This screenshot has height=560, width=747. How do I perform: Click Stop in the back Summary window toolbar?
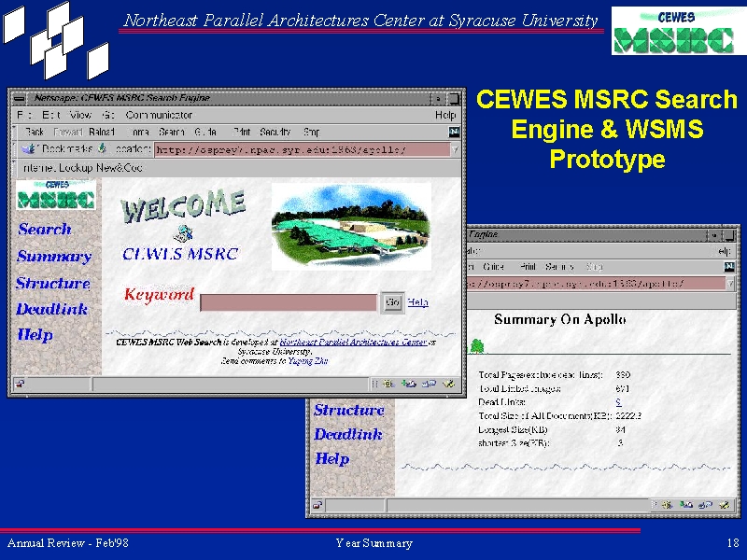point(595,267)
